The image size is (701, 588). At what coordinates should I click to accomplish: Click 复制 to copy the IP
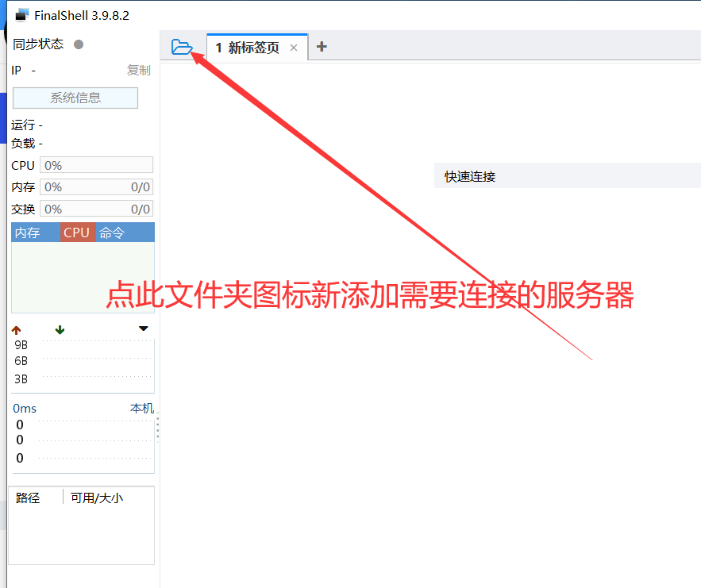click(138, 70)
